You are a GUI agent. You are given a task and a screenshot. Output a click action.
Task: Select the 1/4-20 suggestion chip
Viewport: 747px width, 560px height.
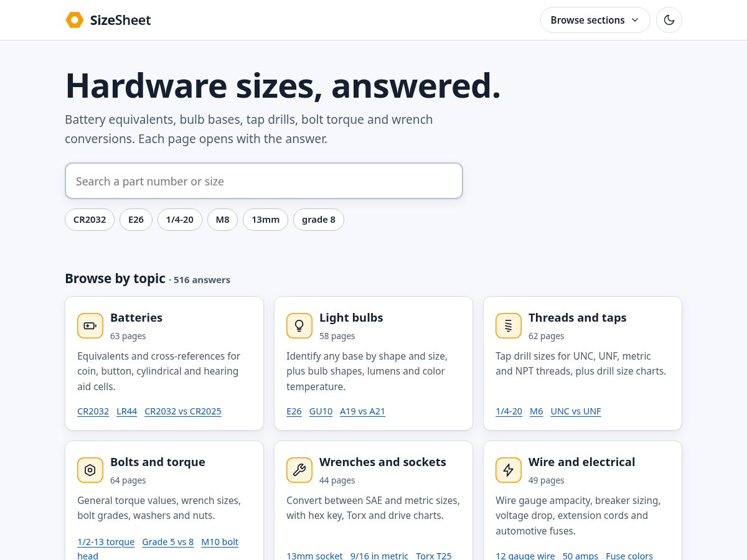tap(180, 220)
